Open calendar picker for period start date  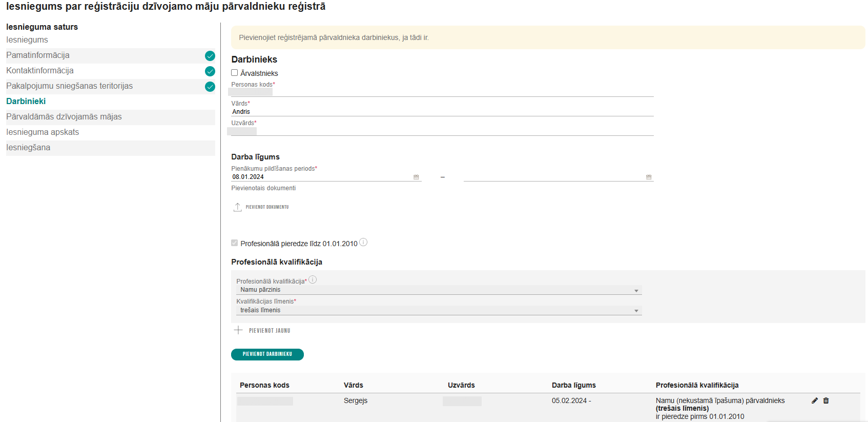point(416,177)
